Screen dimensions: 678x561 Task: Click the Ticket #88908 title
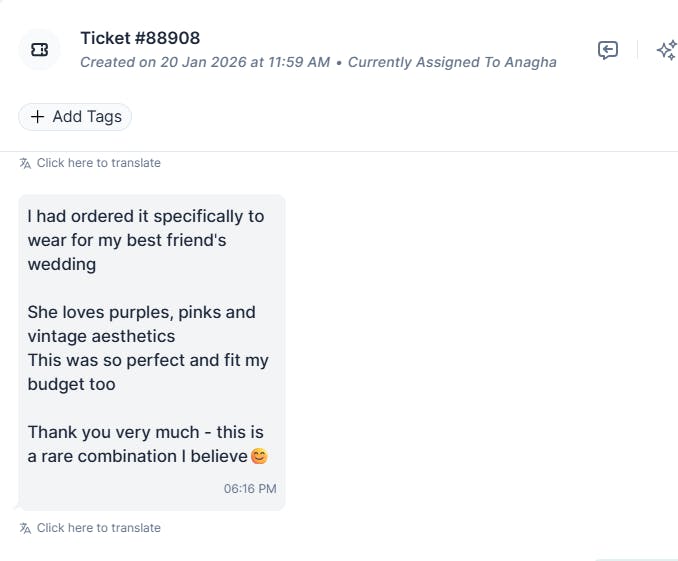pyautogui.click(x=140, y=38)
